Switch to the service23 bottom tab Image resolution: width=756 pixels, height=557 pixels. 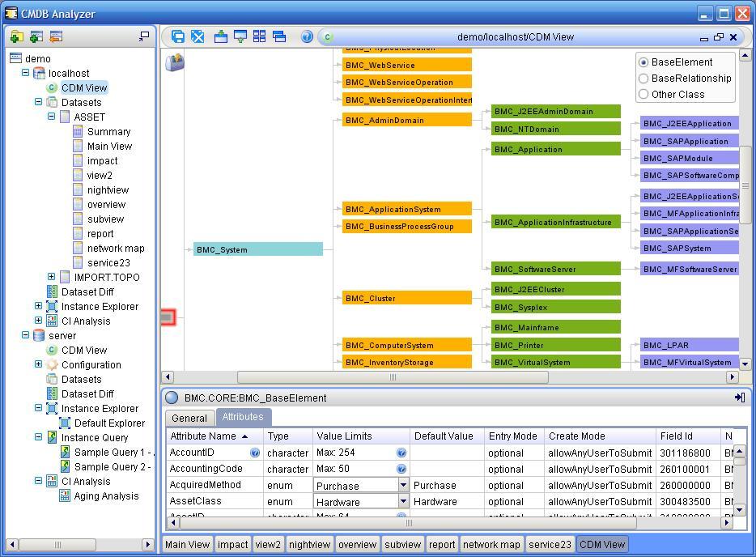point(550,545)
